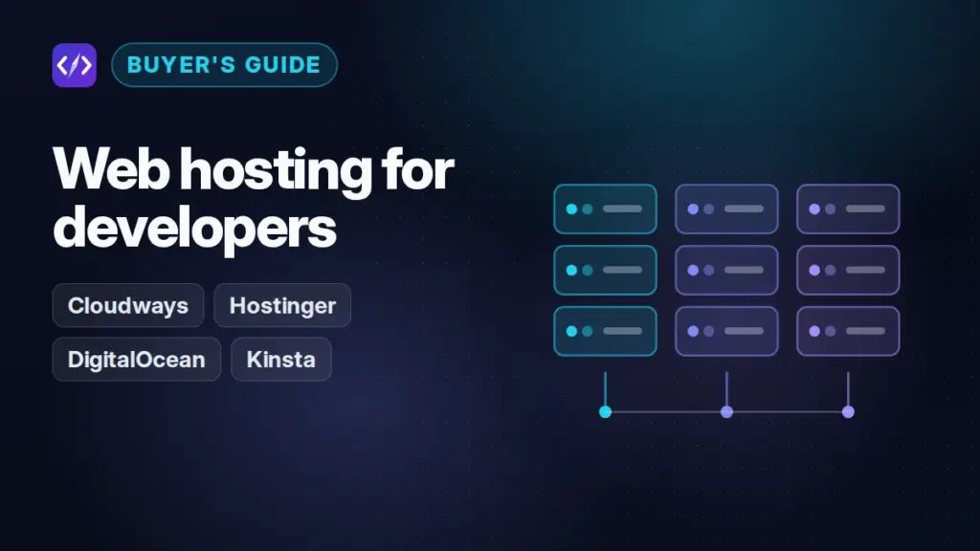The image size is (980, 551).
Task: Select the Hostinger tag
Action: (282, 305)
